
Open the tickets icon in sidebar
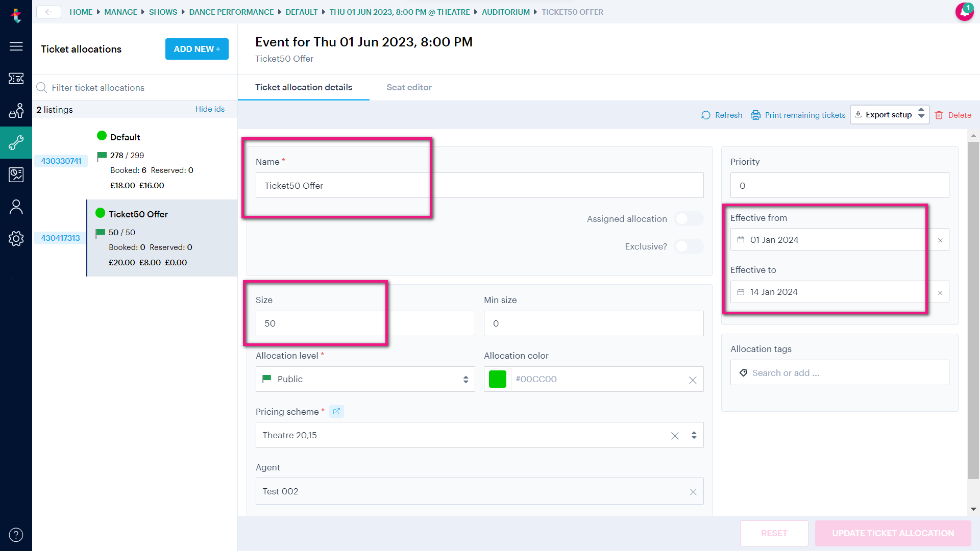click(x=16, y=78)
